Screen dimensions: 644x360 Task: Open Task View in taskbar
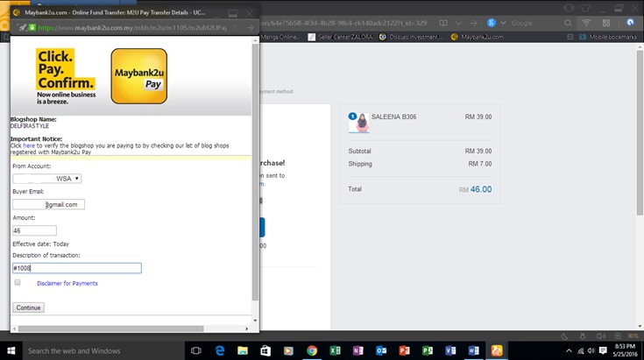tap(196, 350)
